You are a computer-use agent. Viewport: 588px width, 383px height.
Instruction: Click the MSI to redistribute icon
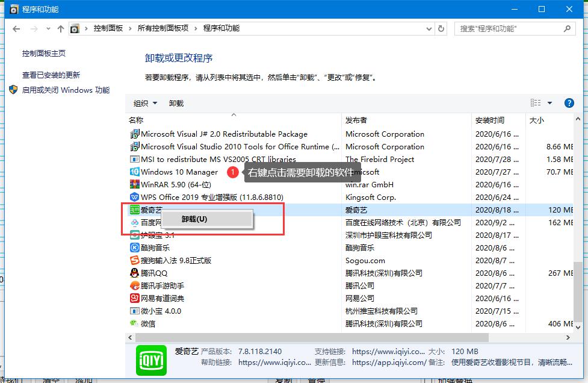(x=135, y=159)
